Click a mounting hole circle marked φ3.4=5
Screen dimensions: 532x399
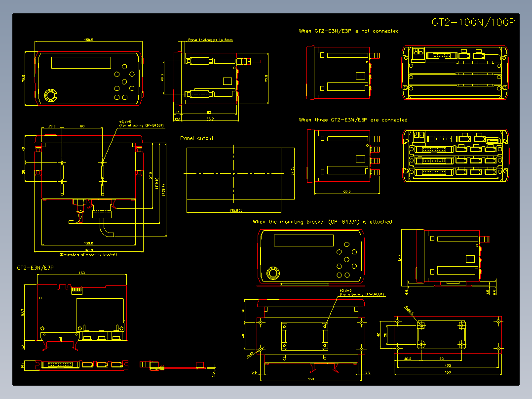[103, 162]
